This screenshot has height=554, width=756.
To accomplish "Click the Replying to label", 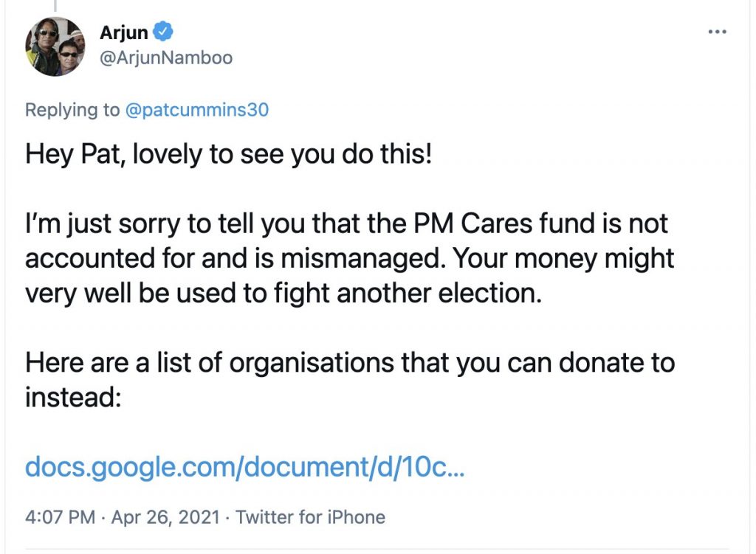I will (72, 110).
